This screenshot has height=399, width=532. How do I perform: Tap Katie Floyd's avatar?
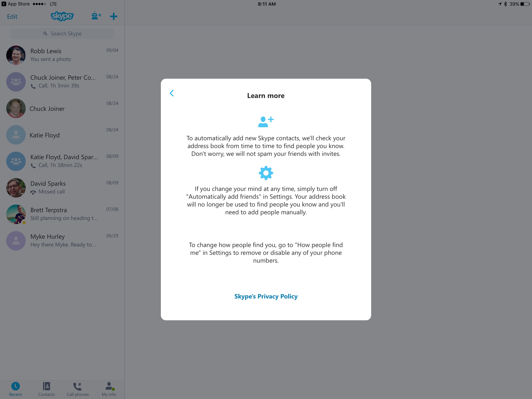point(16,135)
